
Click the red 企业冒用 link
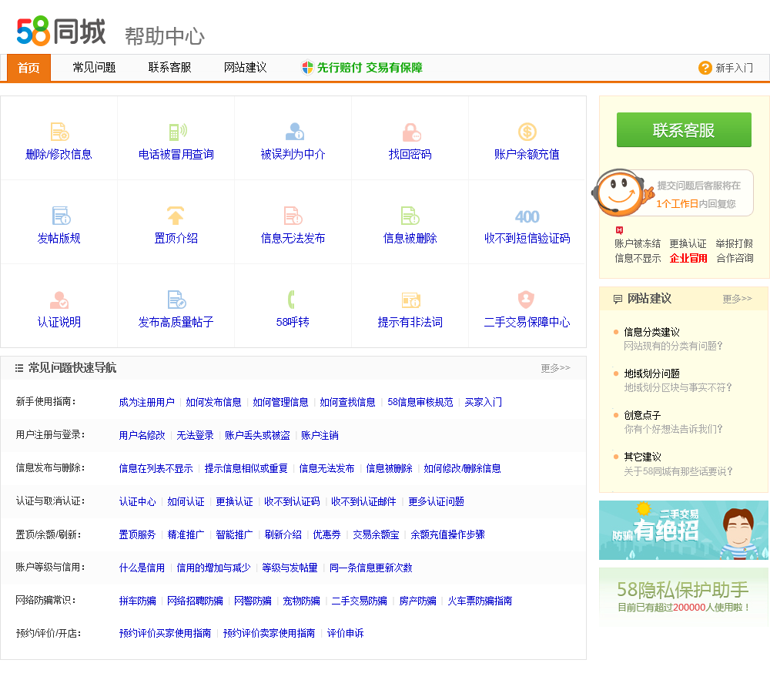click(688, 259)
